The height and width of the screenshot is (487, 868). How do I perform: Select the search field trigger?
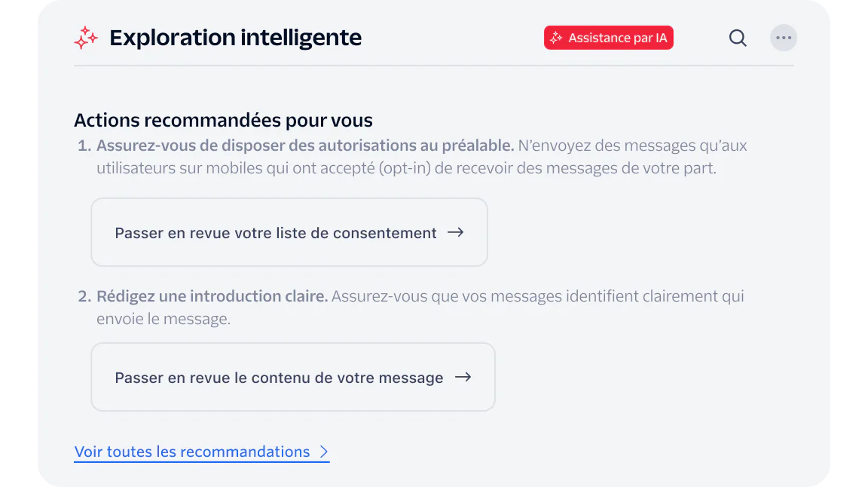[x=737, y=38]
